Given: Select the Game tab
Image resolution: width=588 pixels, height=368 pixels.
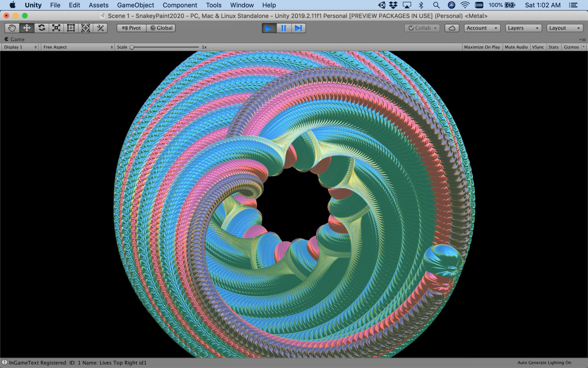Looking at the screenshot, I should 14,39.
